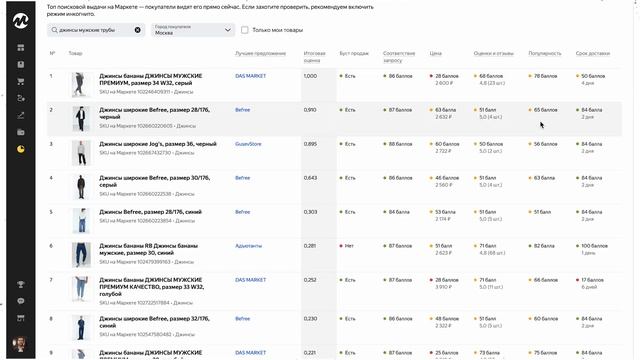This screenshot has width=640, height=360.
Task: Select the total score value 1,000
Action: pyautogui.click(x=310, y=76)
